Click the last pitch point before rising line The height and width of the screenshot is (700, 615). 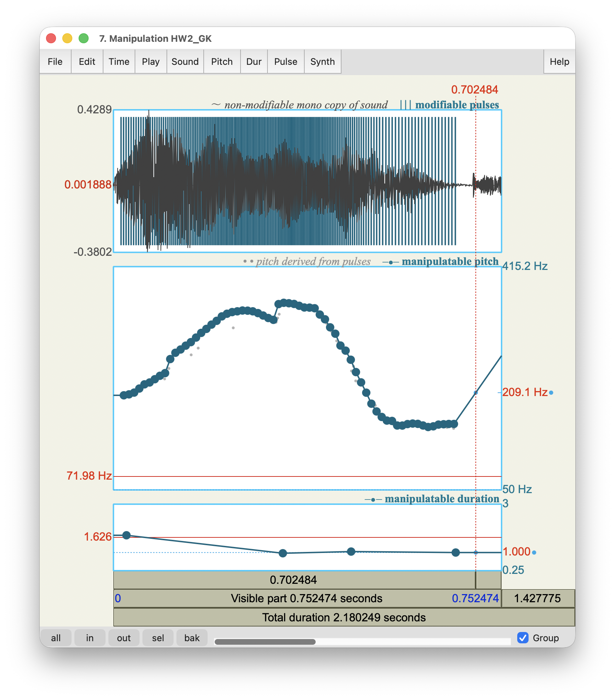(455, 424)
